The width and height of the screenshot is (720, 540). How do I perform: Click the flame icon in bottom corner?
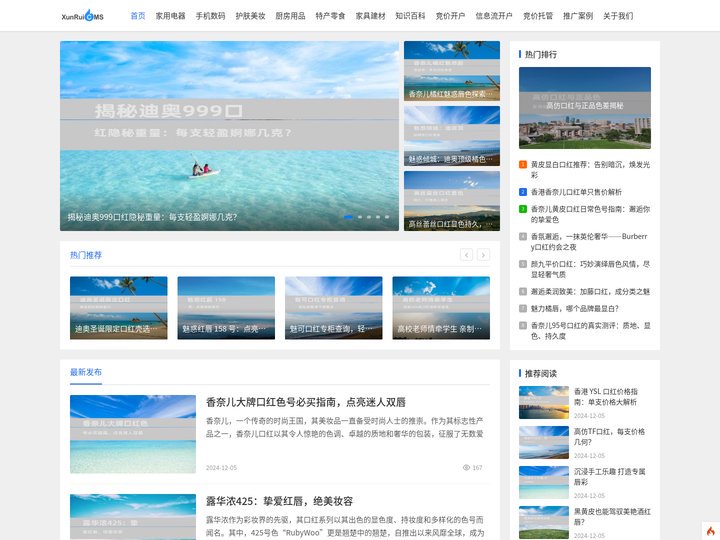[711, 531]
